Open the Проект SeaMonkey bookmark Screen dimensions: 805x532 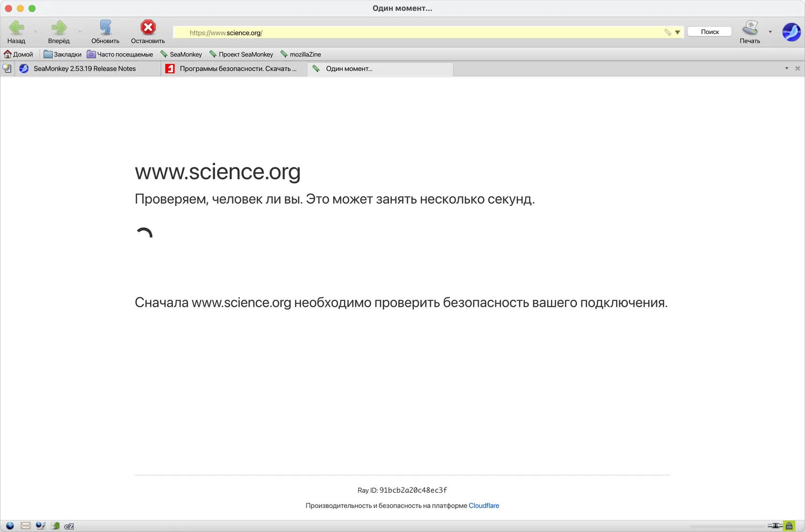click(x=241, y=54)
